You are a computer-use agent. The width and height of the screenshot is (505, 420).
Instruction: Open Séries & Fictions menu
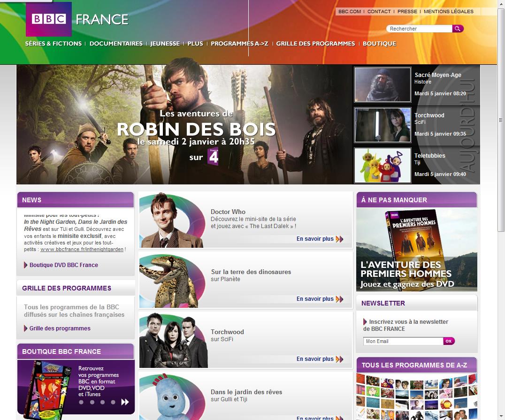pos(54,44)
